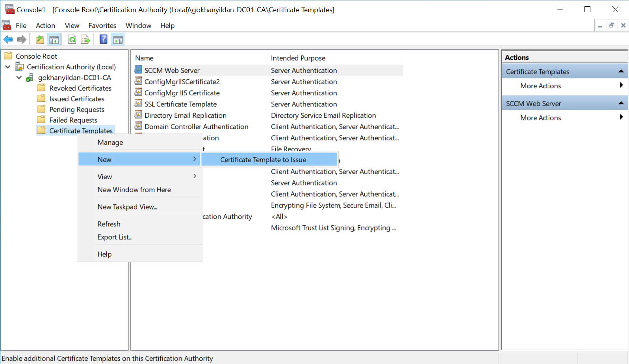Click the Failed Requests folder icon
The height and width of the screenshot is (364, 629).
[x=41, y=120]
